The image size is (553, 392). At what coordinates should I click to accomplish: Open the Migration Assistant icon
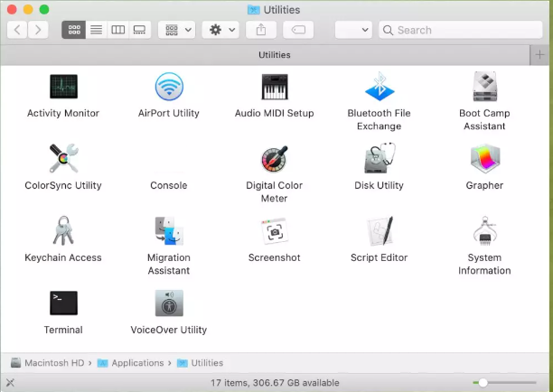tap(169, 231)
